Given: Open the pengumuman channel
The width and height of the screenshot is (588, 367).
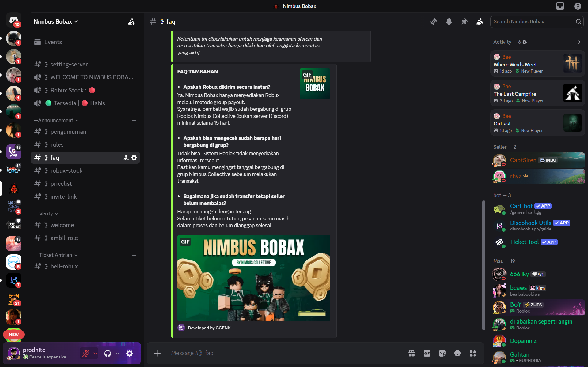Looking at the screenshot, I should click(x=85, y=132).
